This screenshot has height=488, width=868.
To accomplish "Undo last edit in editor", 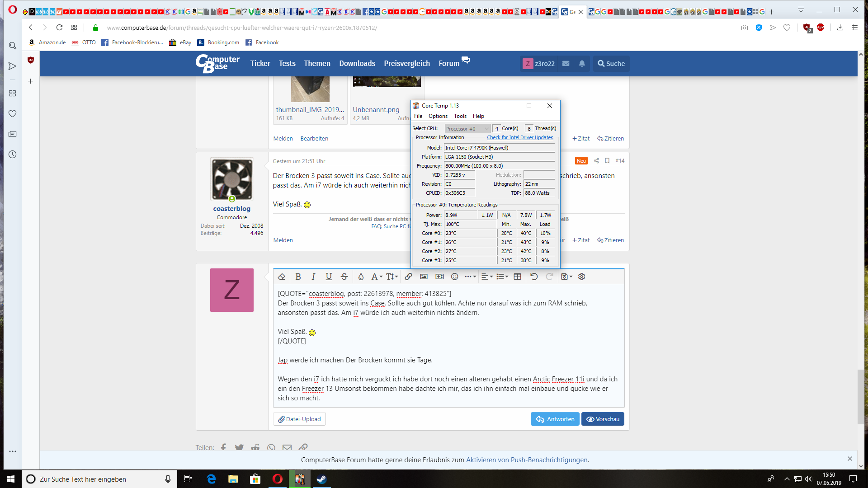I will [534, 277].
